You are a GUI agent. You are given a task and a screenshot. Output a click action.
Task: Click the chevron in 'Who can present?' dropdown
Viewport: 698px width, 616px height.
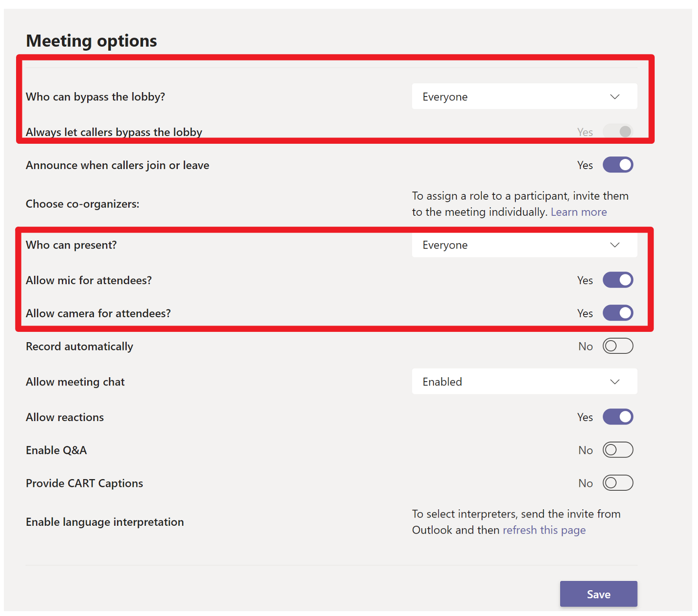click(615, 245)
